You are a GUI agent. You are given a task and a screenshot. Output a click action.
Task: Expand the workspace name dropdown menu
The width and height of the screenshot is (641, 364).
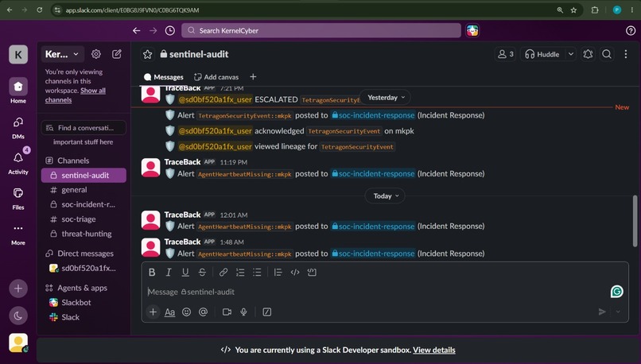[x=62, y=54]
